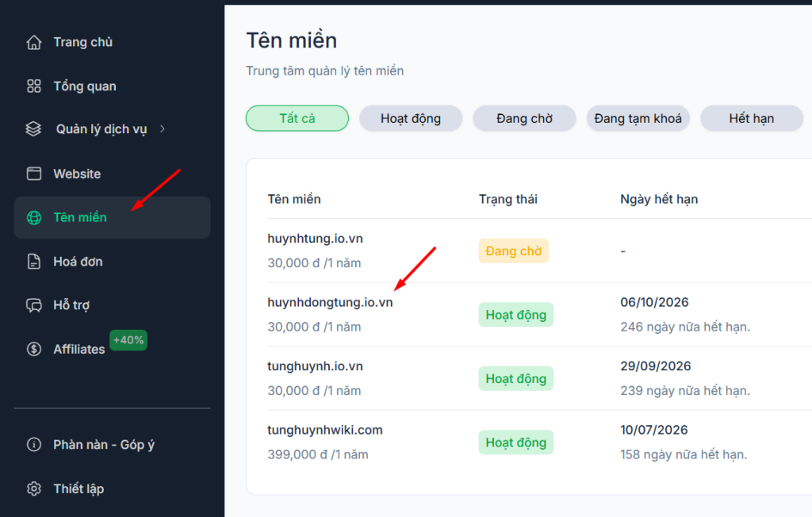Image resolution: width=812 pixels, height=517 pixels.
Task: Select the Tổng quan grid icon
Action: pos(32,86)
